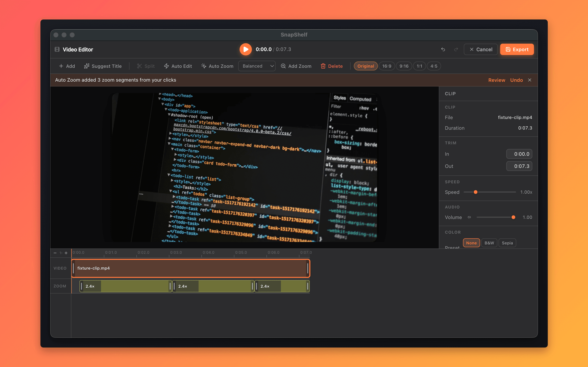Export the edited video
Viewport: 588px width, 367px height.
click(x=517, y=49)
